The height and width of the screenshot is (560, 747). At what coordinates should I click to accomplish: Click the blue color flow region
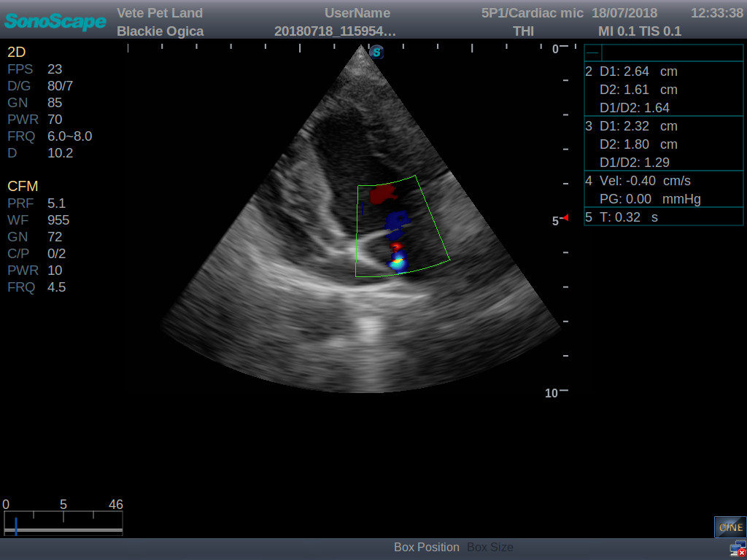click(398, 221)
